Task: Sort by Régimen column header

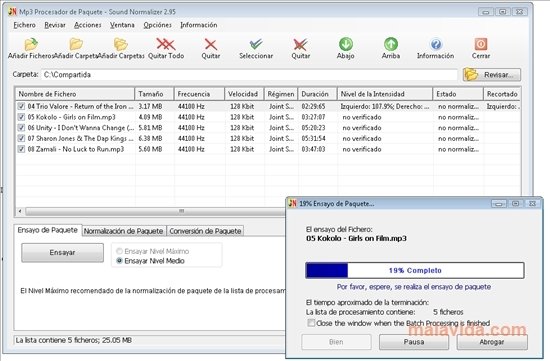Action: click(x=281, y=94)
